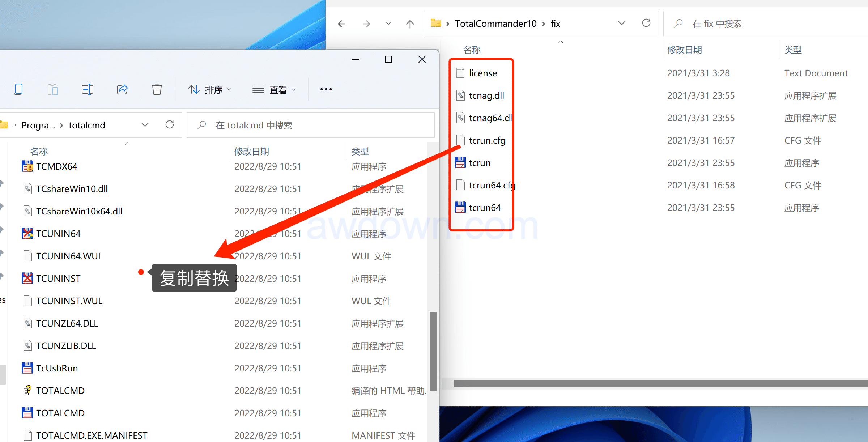Select the tcrun64 application file

point(484,208)
